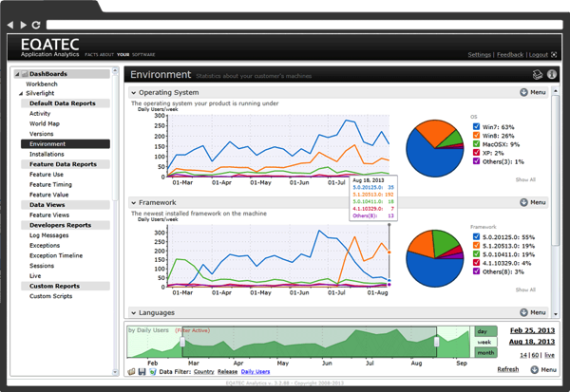Select Activity report
570x392 pixels.
(x=40, y=113)
